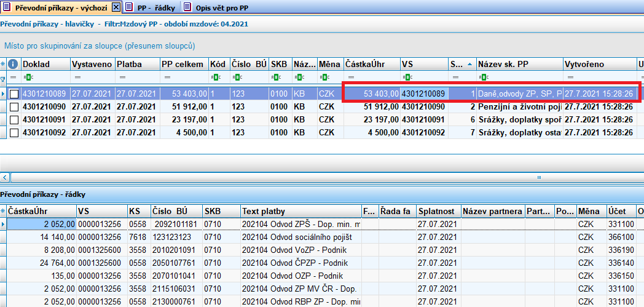The height and width of the screenshot is (307, 644).
Task: Click the row indicator arrow in řádky first row
Action: pyautogui.click(x=3, y=224)
